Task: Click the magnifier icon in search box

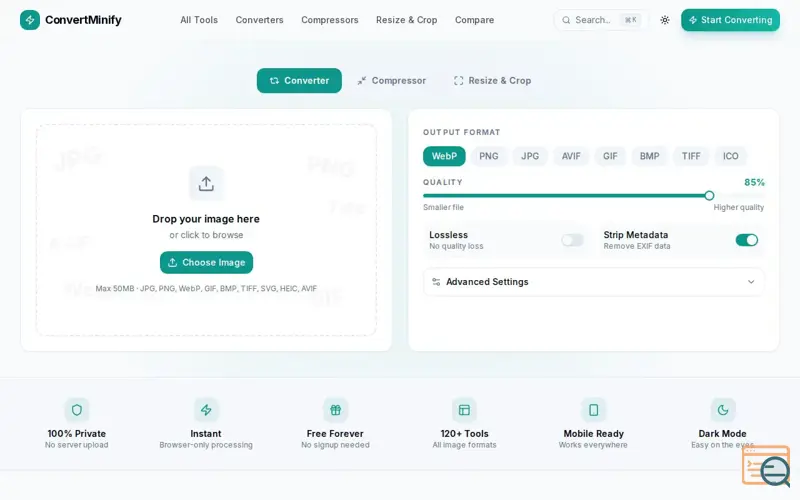Action: tap(566, 20)
